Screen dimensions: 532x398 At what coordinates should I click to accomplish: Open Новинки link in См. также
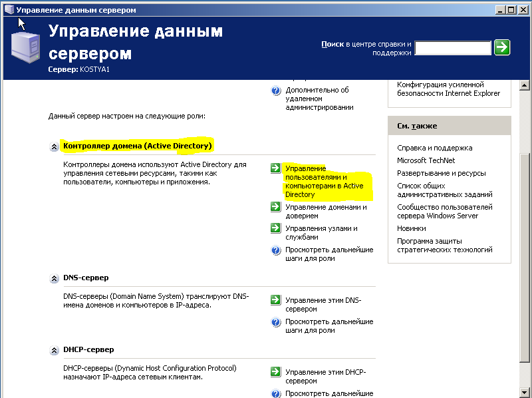pos(411,228)
